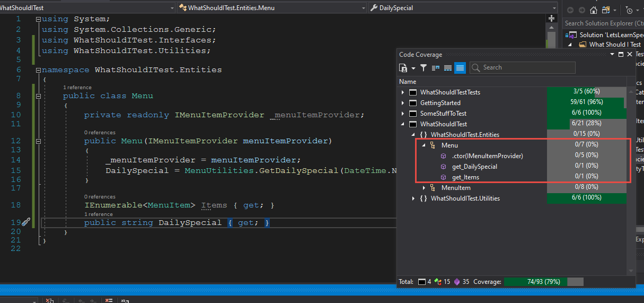
Task: Click '1 reference' CodeLens above the DailySpecial property
Action: (99, 214)
